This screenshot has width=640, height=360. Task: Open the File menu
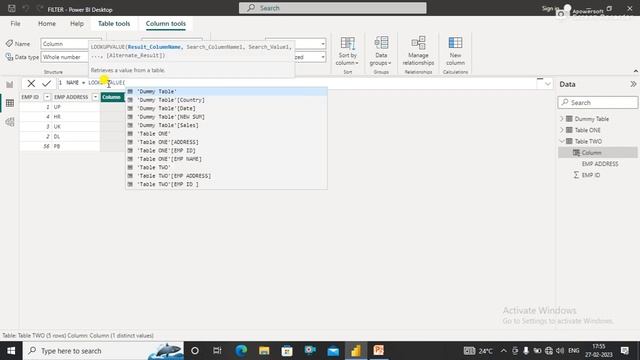16,24
